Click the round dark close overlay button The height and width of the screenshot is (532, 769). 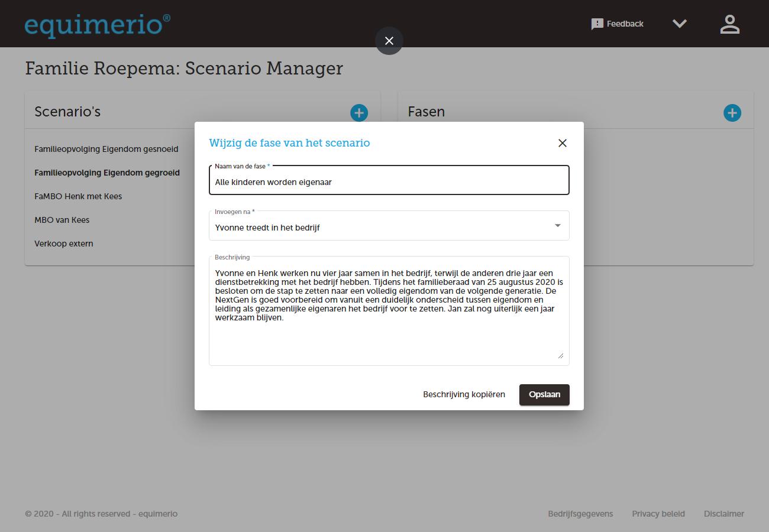coord(389,41)
